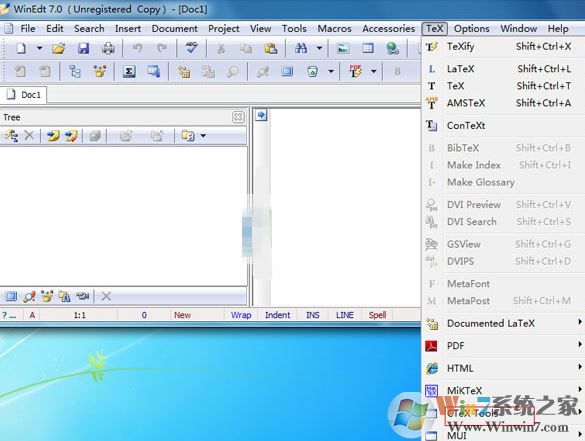Open the Project menu

tap(223, 29)
